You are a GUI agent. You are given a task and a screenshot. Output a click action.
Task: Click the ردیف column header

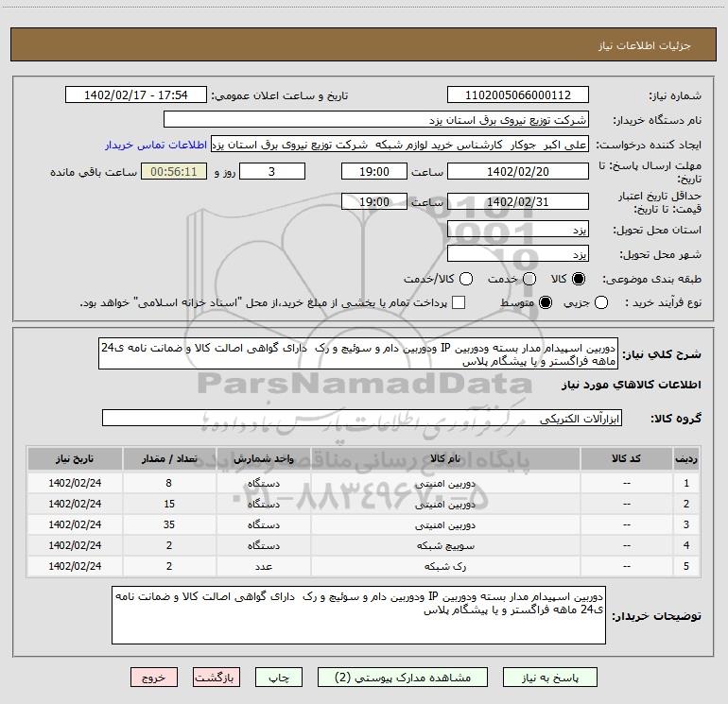coord(686,459)
